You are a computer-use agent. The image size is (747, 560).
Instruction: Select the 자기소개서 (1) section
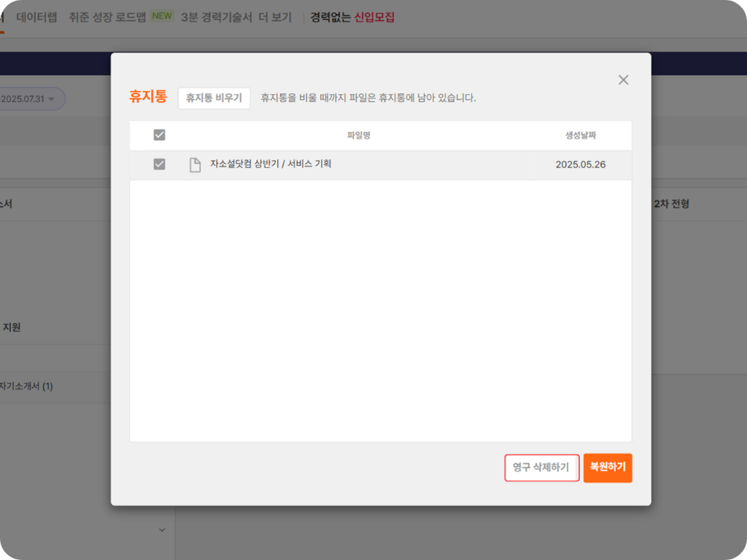(27, 387)
